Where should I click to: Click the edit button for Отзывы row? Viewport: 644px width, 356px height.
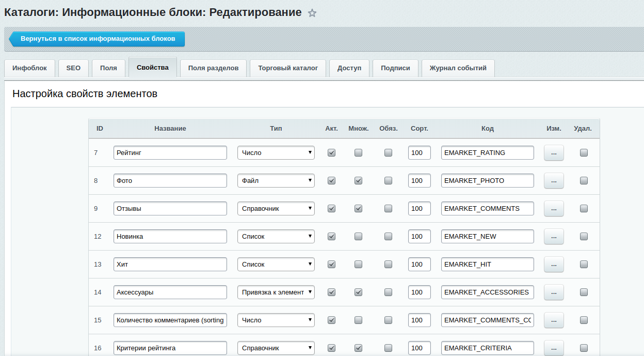(554, 209)
